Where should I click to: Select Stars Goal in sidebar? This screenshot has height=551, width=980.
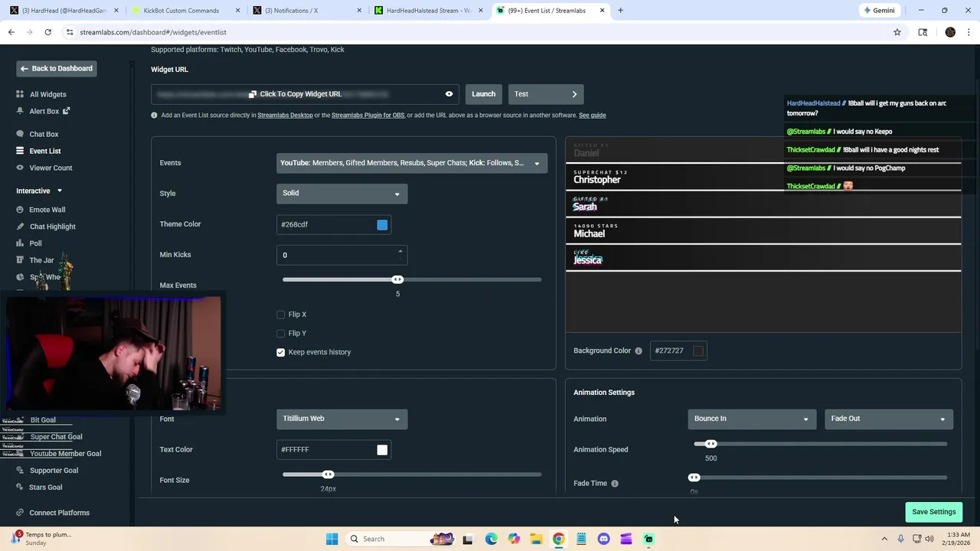(x=46, y=487)
